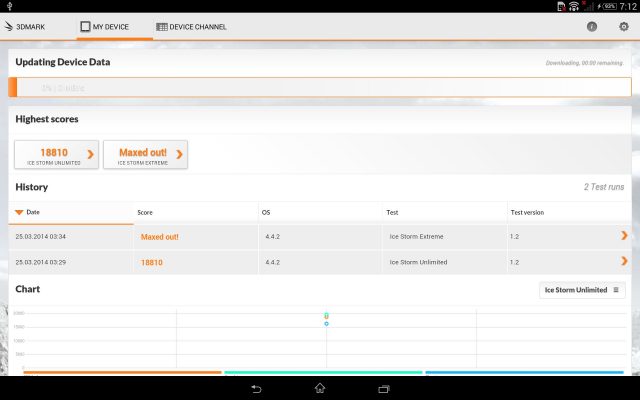Open the chevron for the Ice Storm Unlimited run
The width and height of the screenshot is (640, 400).
(x=624, y=261)
